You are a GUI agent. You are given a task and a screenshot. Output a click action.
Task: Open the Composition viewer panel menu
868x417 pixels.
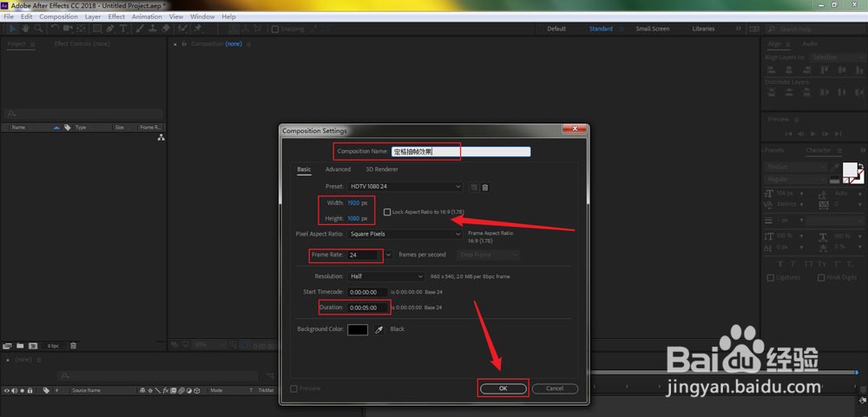[x=248, y=43]
